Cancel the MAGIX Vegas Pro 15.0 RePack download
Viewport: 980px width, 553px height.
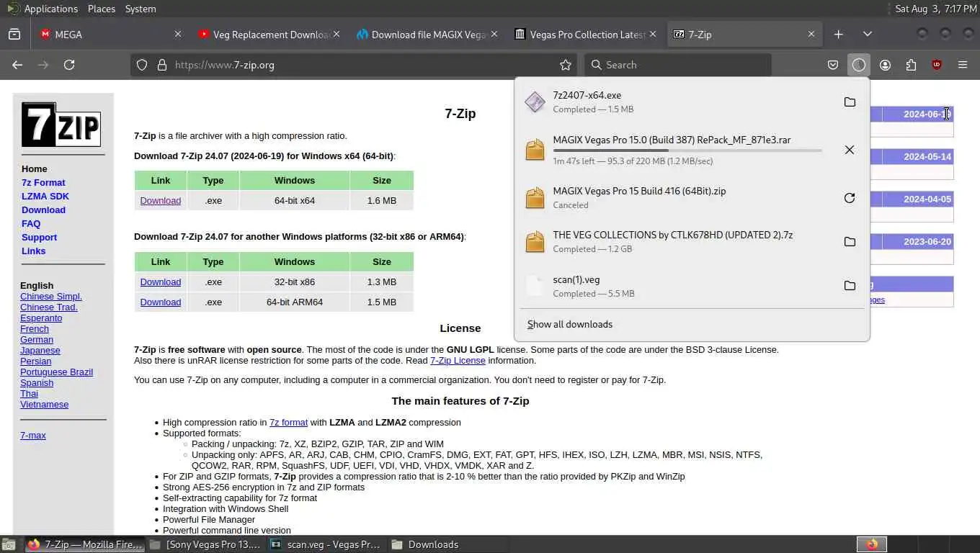point(850,150)
